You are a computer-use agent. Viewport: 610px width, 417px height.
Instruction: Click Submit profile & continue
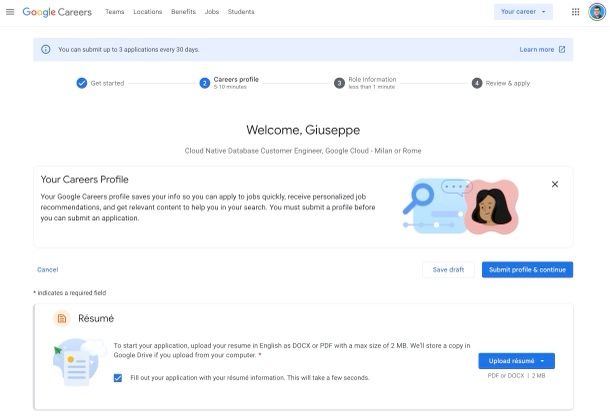coord(527,270)
